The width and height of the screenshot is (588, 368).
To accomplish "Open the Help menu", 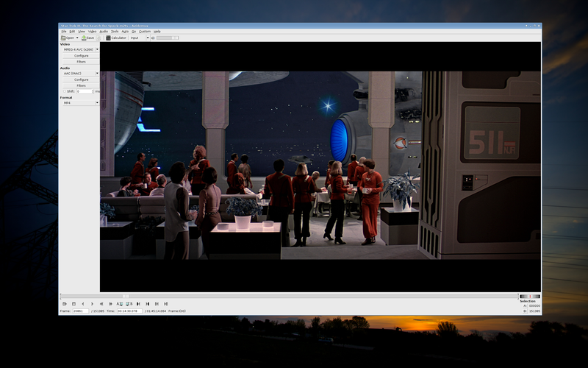I will pyautogui.click(x=157, y=32).
